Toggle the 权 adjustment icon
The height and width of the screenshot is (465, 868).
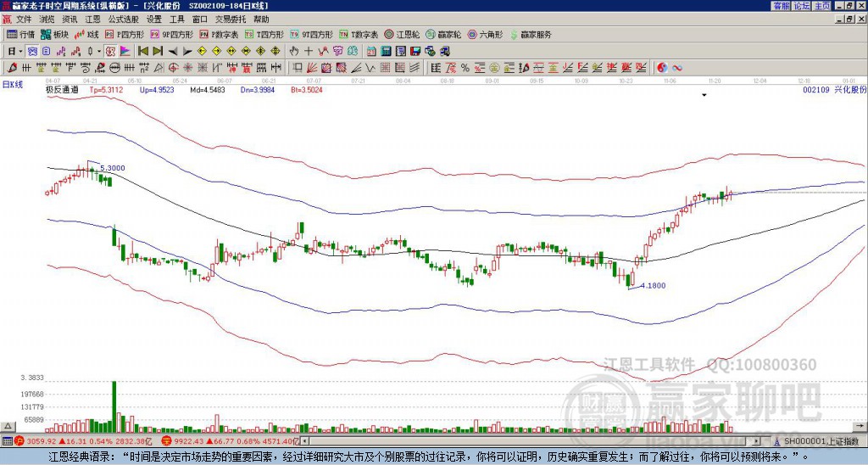click(110, 52)
